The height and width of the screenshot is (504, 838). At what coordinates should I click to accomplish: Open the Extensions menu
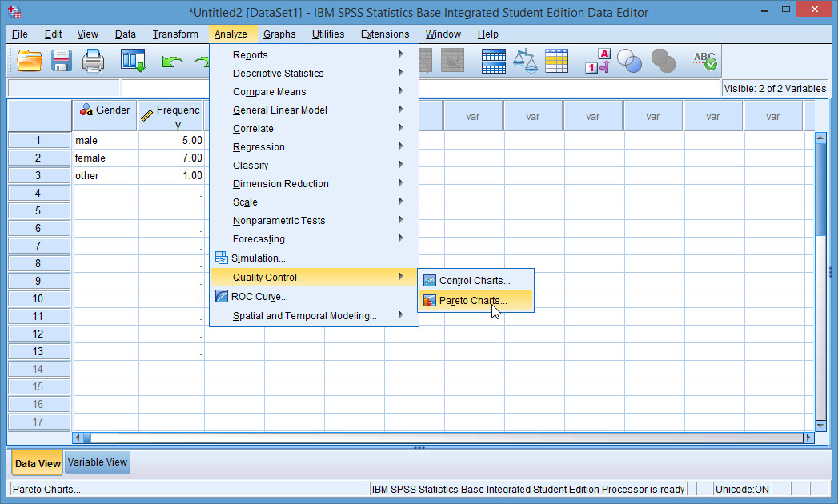385,34
